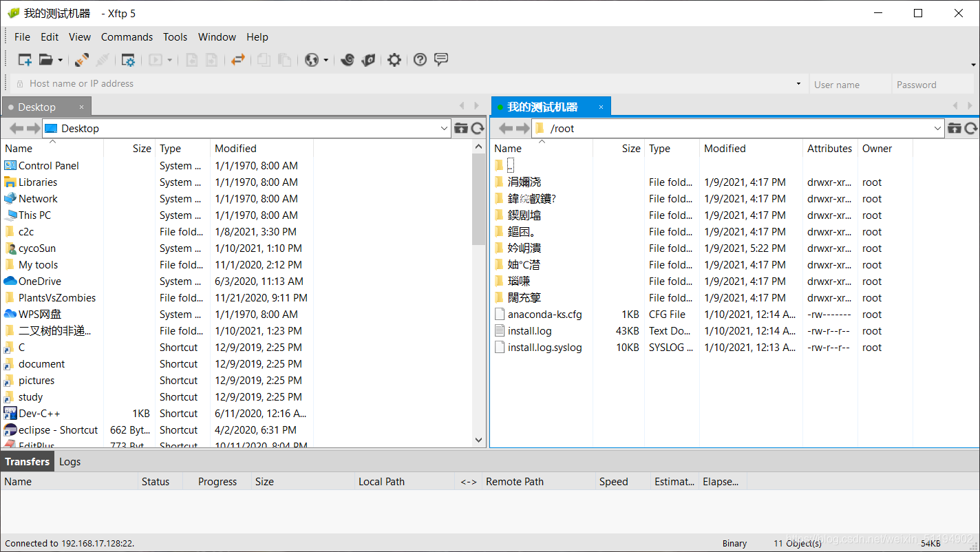
Task: Sort remote files by Attributes column
Action: 829,149
